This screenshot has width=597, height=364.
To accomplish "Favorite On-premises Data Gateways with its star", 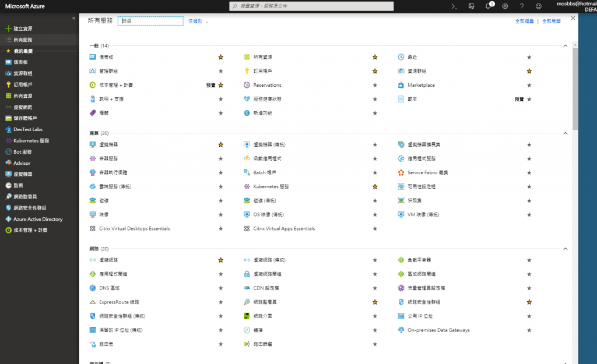I will (x=529, y=330).
